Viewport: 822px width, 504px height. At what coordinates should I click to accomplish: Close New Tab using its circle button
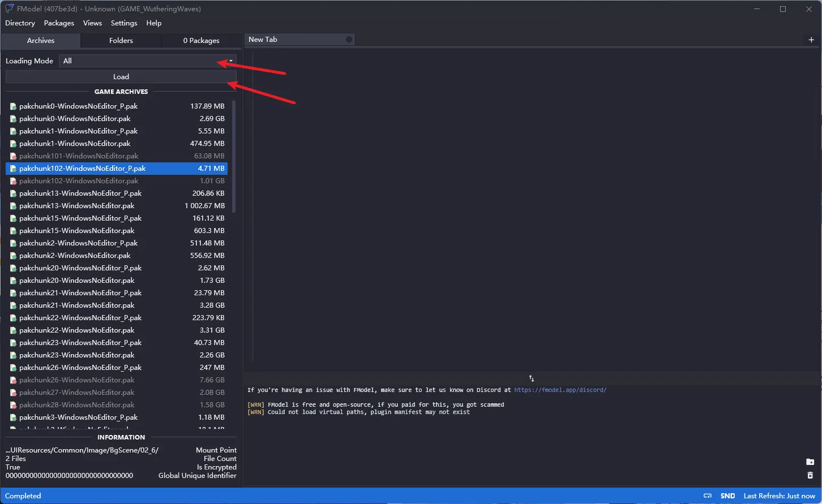[349, 40]
